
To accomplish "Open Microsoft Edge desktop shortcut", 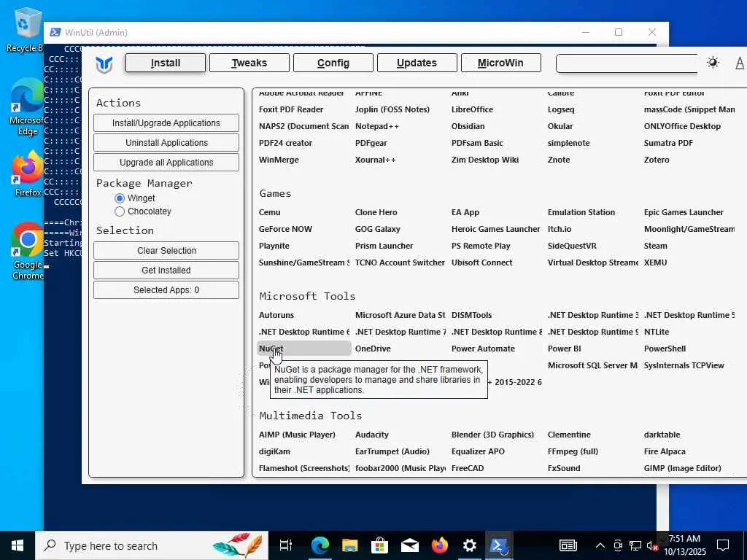I will 27,106.
